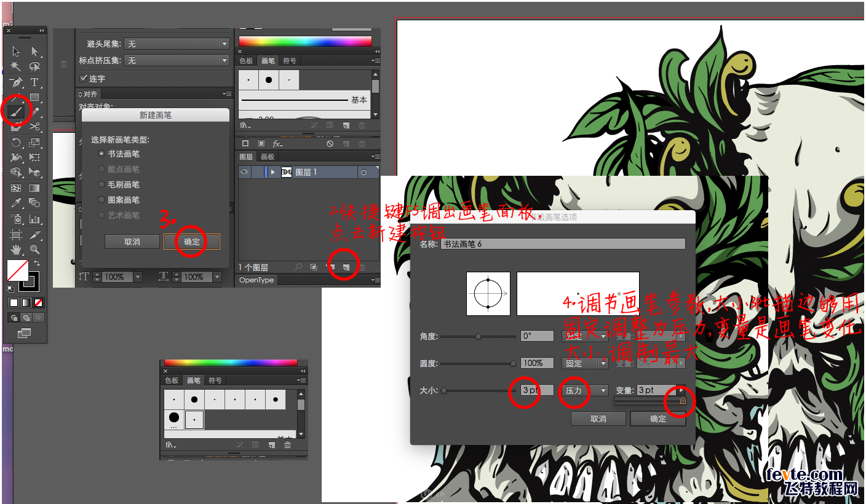
Task: Open the 压力 dropdown for 大小
Action: point(585,390)
